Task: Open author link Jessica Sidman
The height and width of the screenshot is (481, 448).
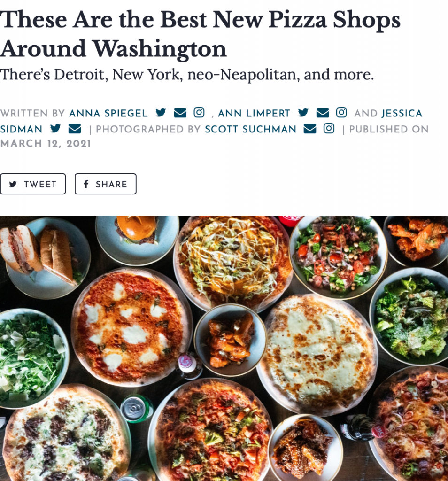Action: (x=211, y=121)
